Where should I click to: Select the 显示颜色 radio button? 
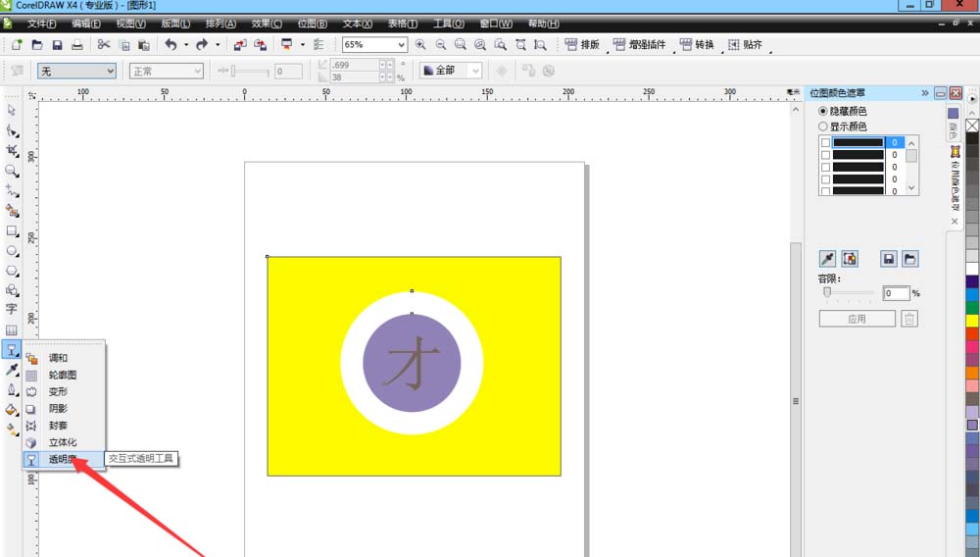pos(823,127)
